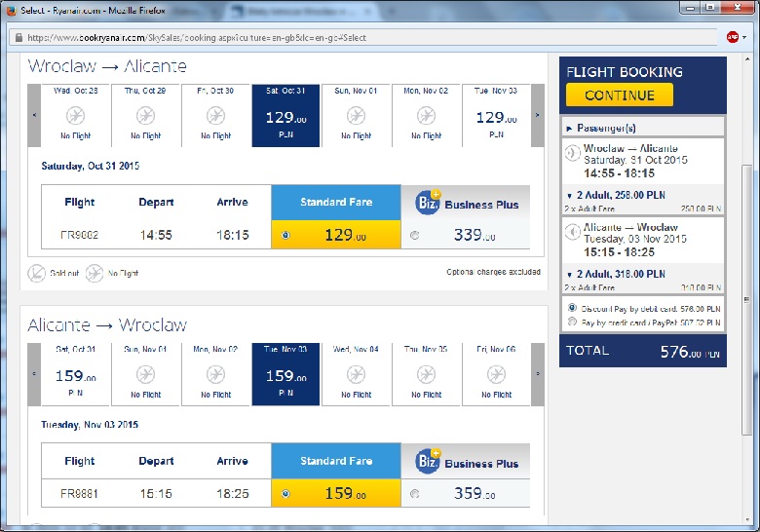Click flight number FR9882
The width and height of the screenshot is (760, 532).
click(80, 235)
